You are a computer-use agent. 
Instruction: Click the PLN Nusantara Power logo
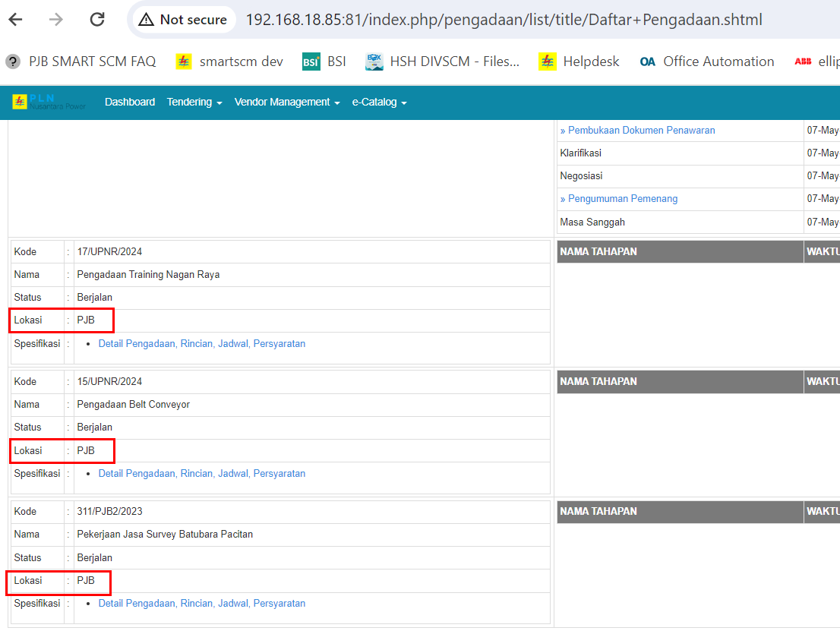click(x=49, y=102)
